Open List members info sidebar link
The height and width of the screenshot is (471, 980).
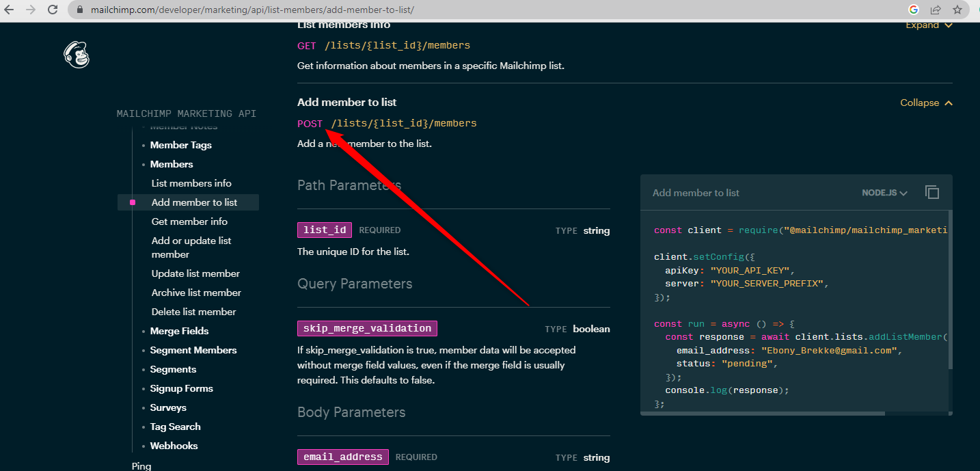coord(191,183)
